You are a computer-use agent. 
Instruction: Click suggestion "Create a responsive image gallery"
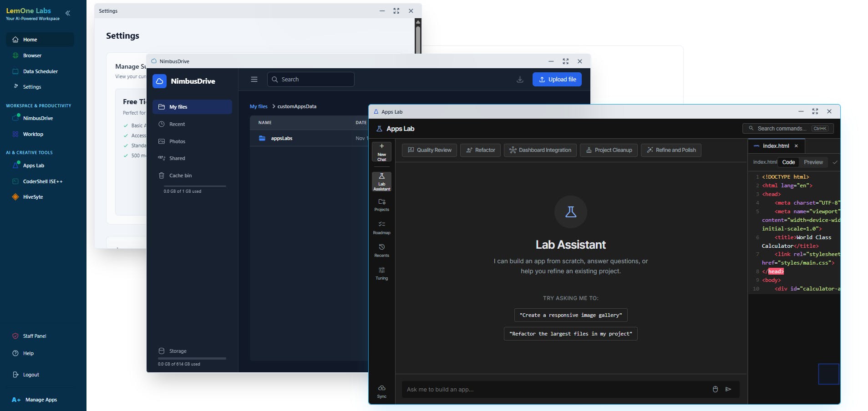pos(571,315)
